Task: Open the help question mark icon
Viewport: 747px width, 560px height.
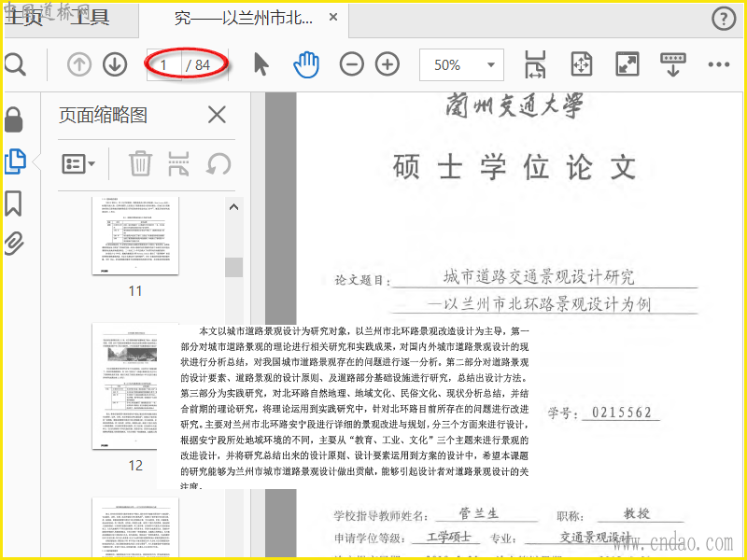Action: pyautogui.click(x=724, y=19)
